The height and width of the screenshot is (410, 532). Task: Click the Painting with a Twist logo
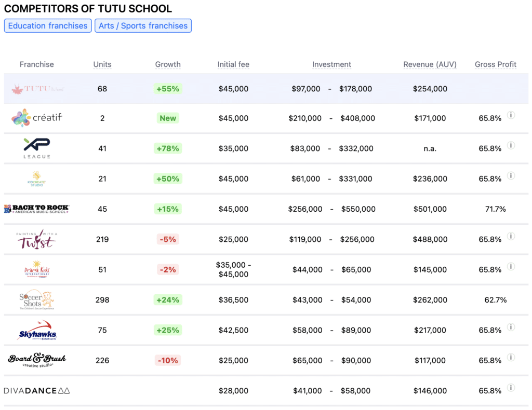37,239
